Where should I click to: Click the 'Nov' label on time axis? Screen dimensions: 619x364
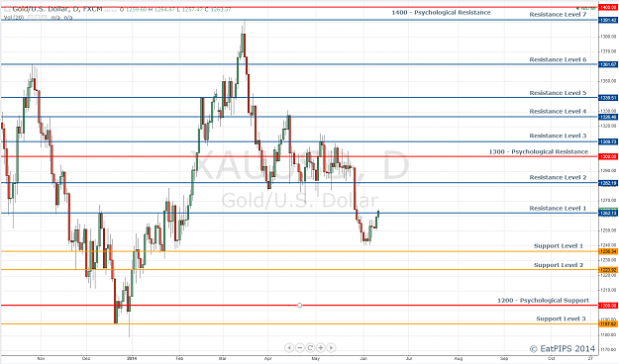coord(41,359)
